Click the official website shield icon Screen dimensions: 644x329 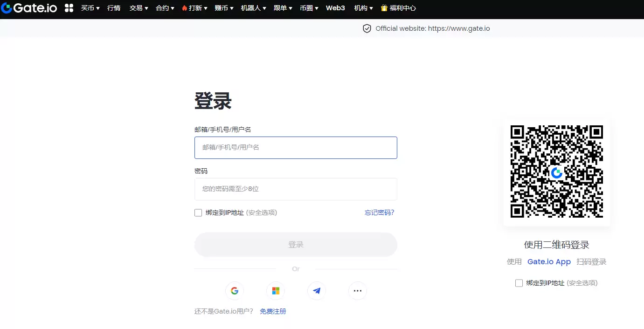367,28
